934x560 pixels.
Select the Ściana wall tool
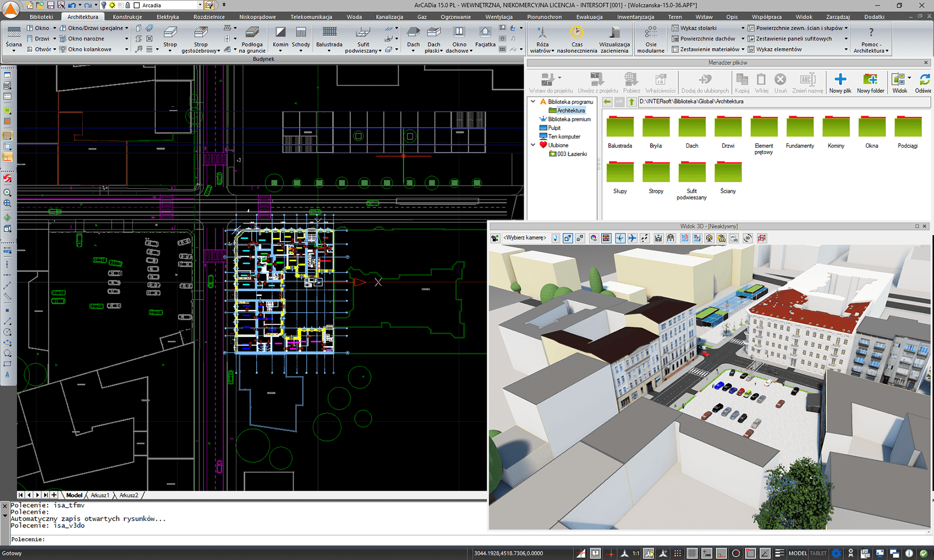[x=13, y=38]
